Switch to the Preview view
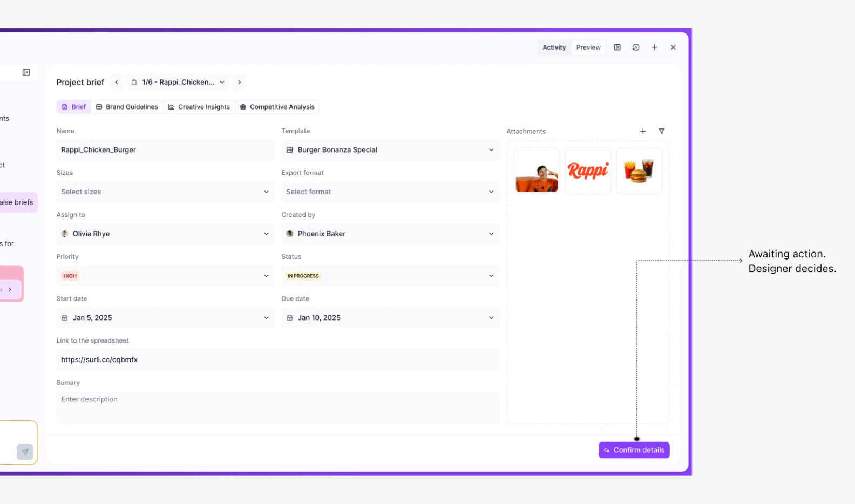Image resolution: width=855 pixels, height=504 pixels. pos(588,47)
